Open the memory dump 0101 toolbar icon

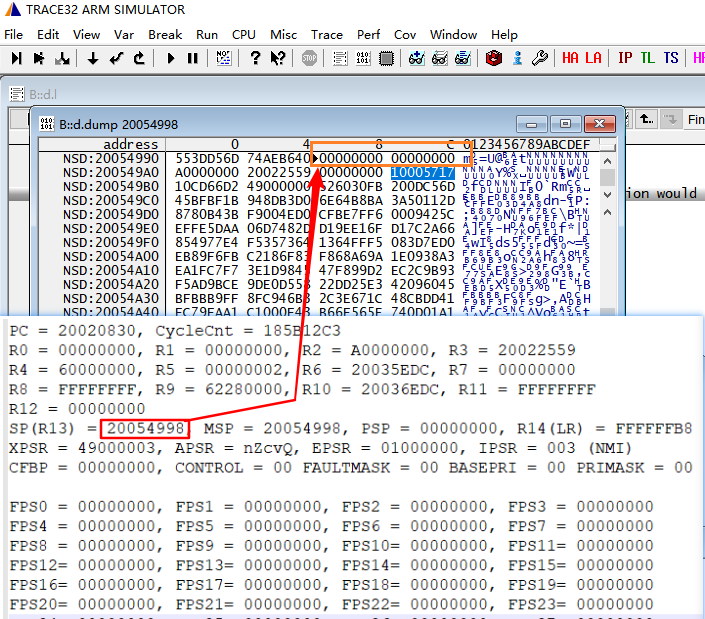pyautogui.click(x=363, y=58)
